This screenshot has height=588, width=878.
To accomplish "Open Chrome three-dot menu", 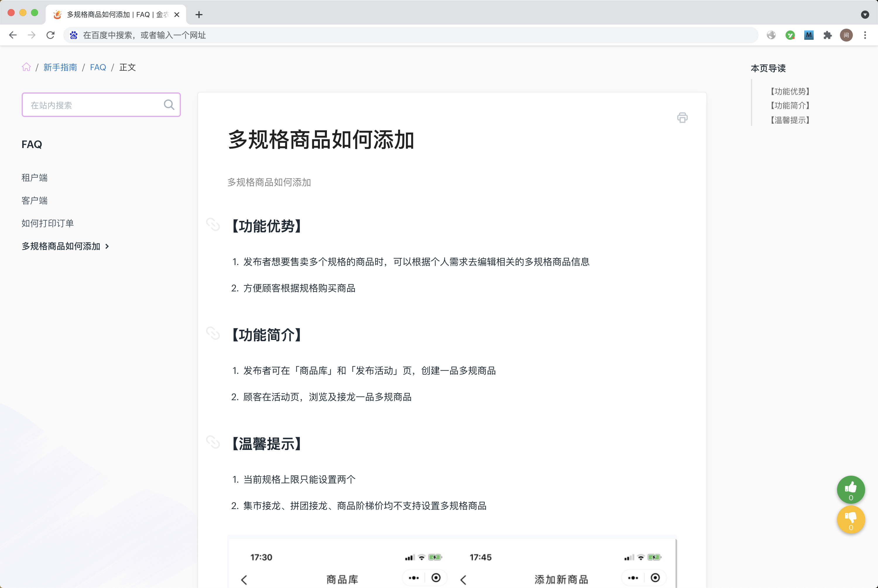I will tap(865, 35).
